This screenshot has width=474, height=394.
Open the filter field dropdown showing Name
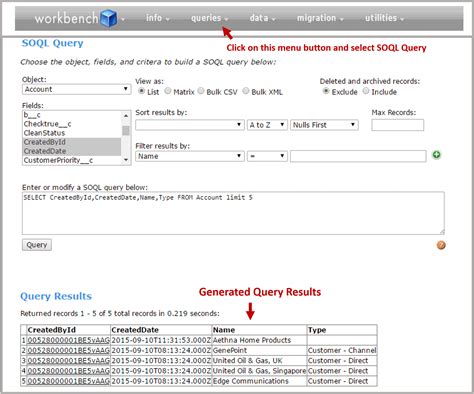[x=190, y=156]
